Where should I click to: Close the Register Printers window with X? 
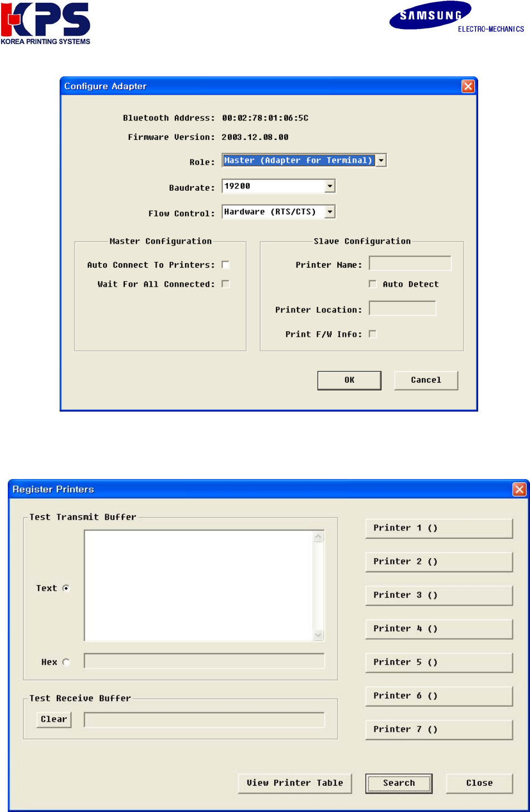click(x=519, y=489)
